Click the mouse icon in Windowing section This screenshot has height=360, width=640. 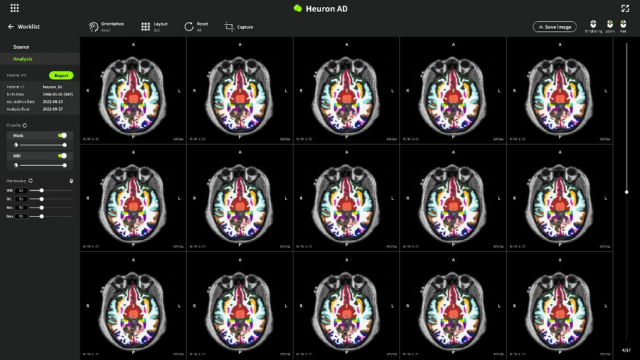pos(71,181)
